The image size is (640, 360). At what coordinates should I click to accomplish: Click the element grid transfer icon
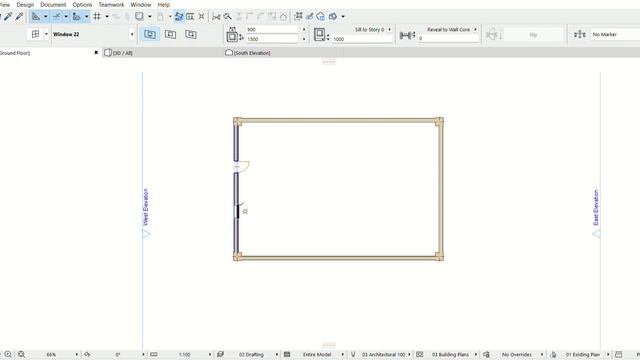tap(298, 16)
